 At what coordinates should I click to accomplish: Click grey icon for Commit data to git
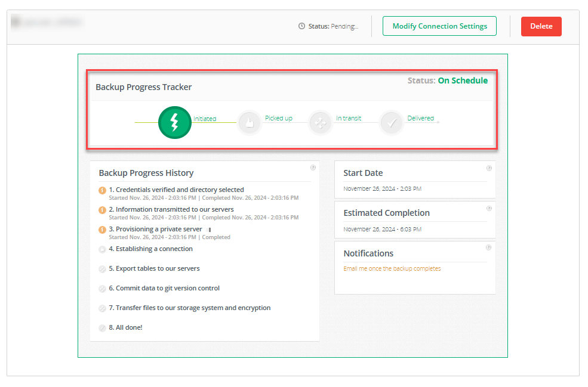102,289
